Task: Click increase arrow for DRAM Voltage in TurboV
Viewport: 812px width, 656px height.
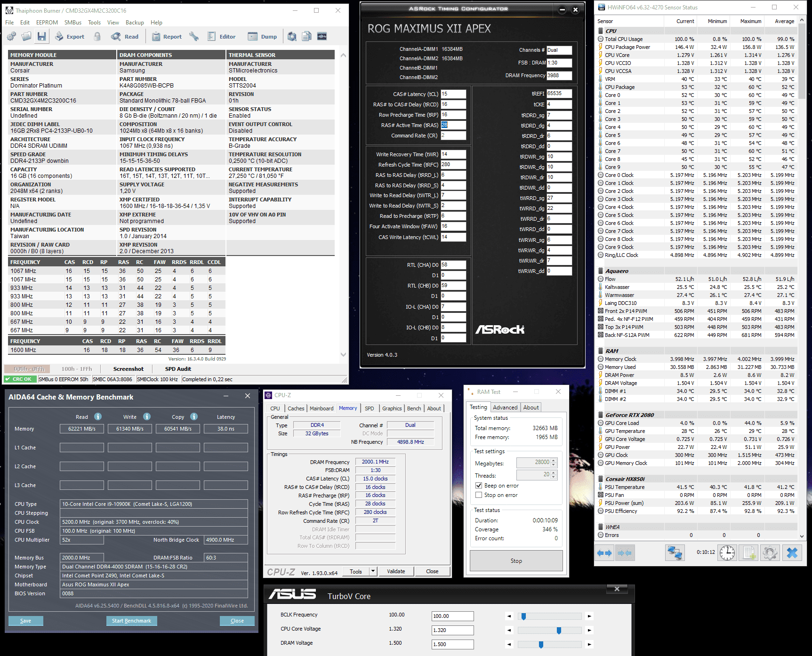Action: pos(589,644)
